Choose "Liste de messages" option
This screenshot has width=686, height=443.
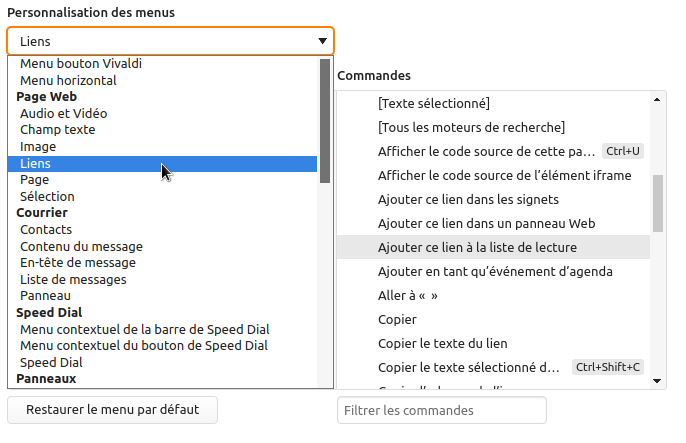click(x=73, y=279)
